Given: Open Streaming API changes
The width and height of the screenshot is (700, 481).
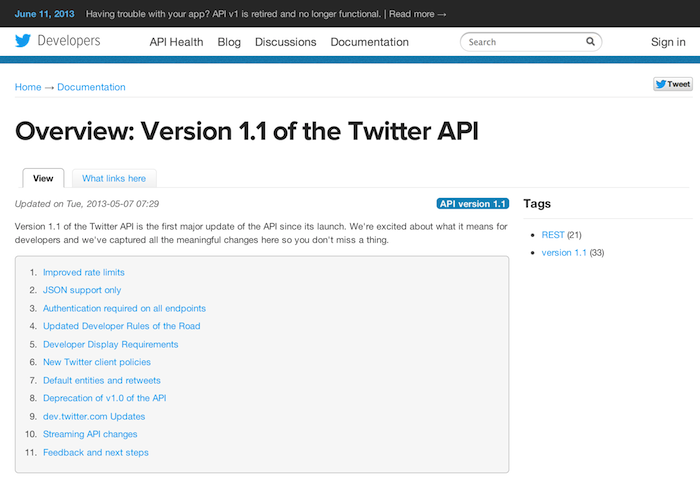Looking at the screenshot, I should tap(90, 434).
